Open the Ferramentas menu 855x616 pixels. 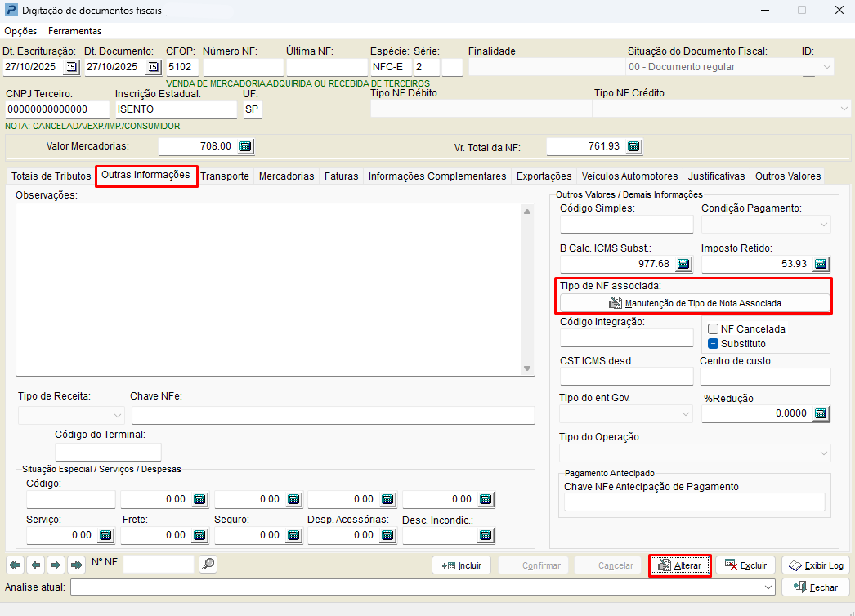point(74,31)
